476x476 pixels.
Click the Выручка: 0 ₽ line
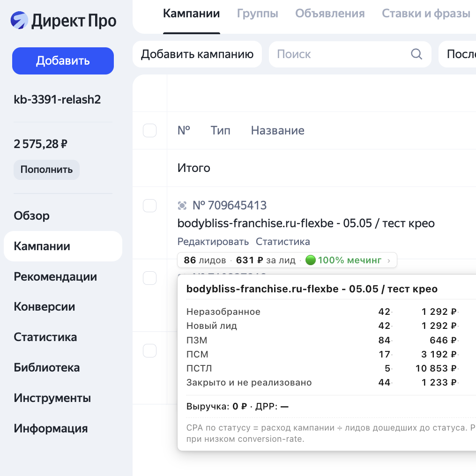coord(238,407)
